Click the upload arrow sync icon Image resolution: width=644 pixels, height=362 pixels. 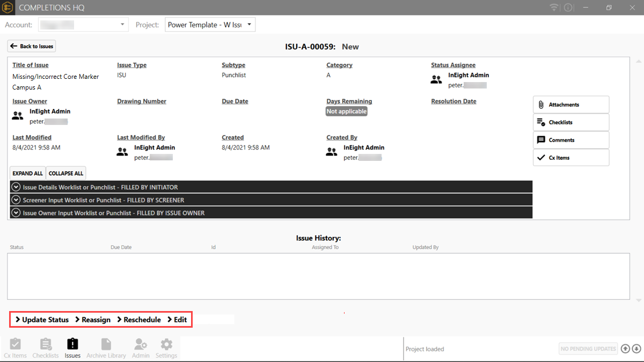625,349
